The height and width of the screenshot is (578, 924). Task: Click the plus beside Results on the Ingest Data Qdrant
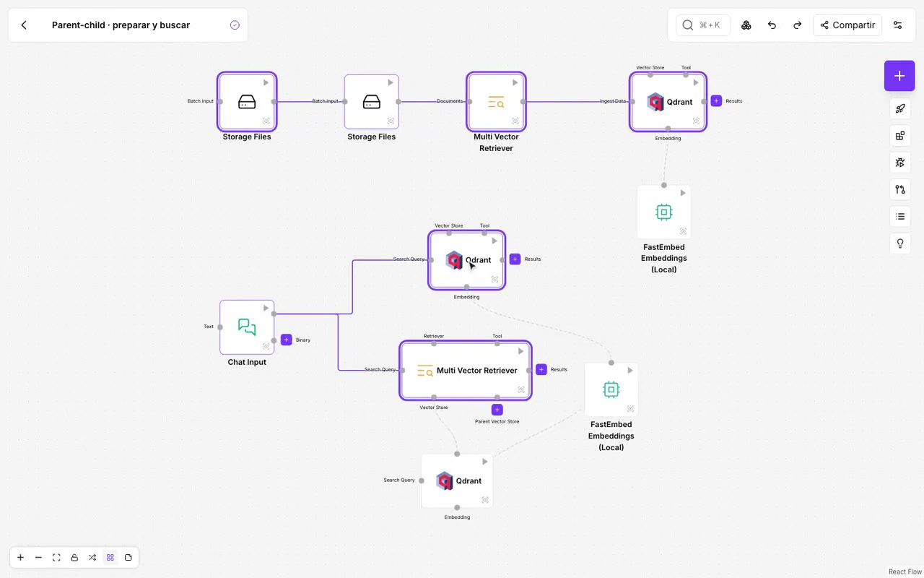[716, 101]
